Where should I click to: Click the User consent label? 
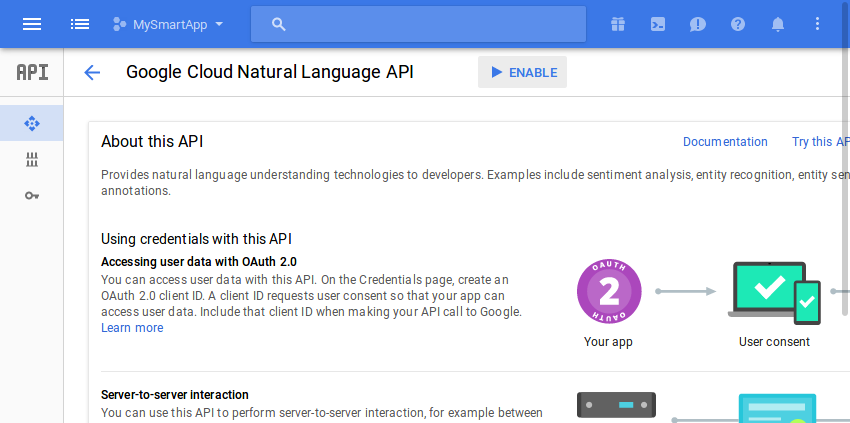pos(774,342)
